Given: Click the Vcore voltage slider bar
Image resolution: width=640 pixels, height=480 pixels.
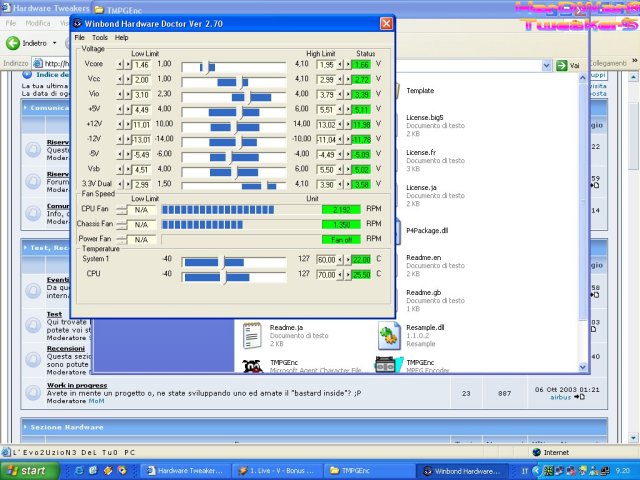Looking at the screenshot, I should point(233,67).
